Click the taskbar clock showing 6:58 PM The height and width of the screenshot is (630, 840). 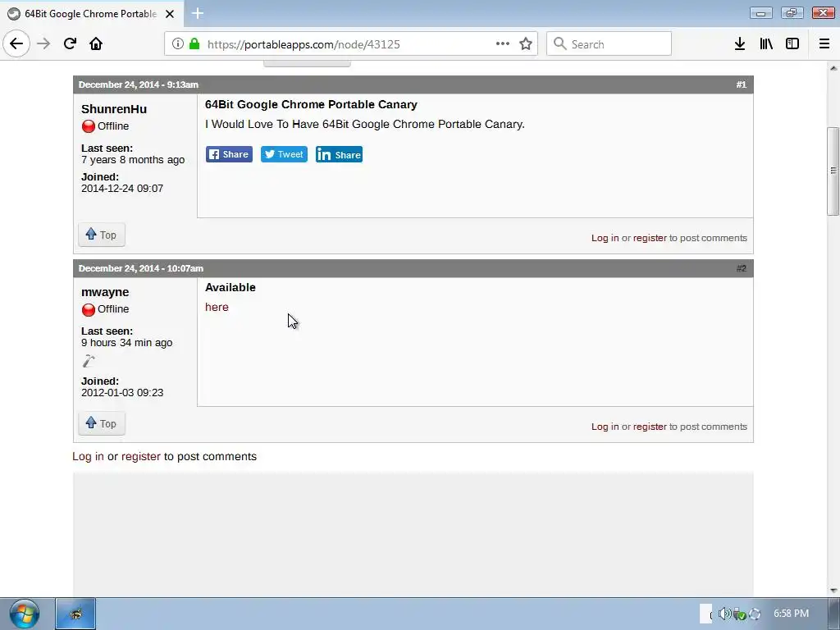[791, 614]
